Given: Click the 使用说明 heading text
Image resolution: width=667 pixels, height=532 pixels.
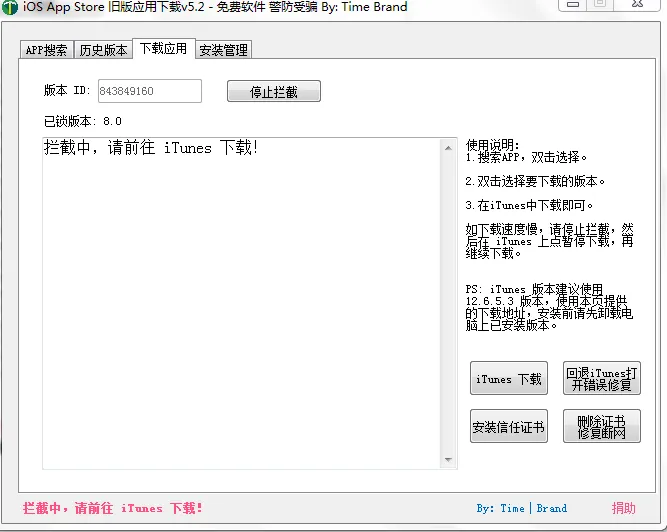Looking at the screenshot, I should click(493, 145).
